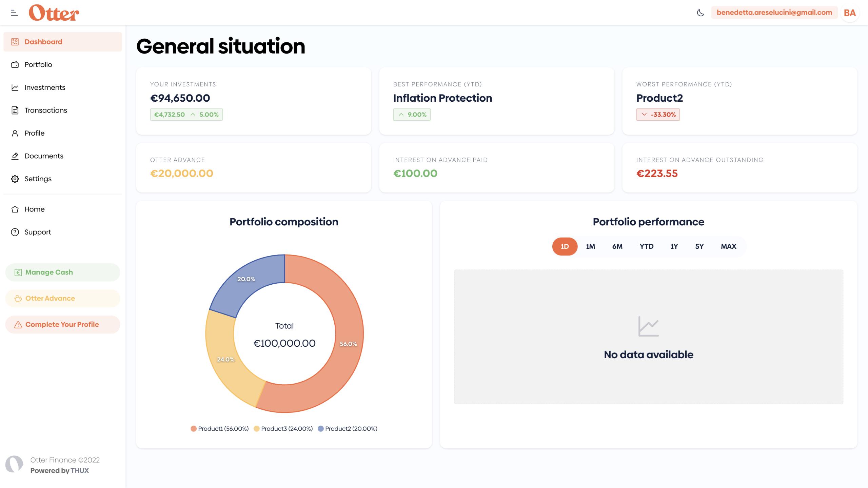Click the Otter logo

(x=54, y=13)
